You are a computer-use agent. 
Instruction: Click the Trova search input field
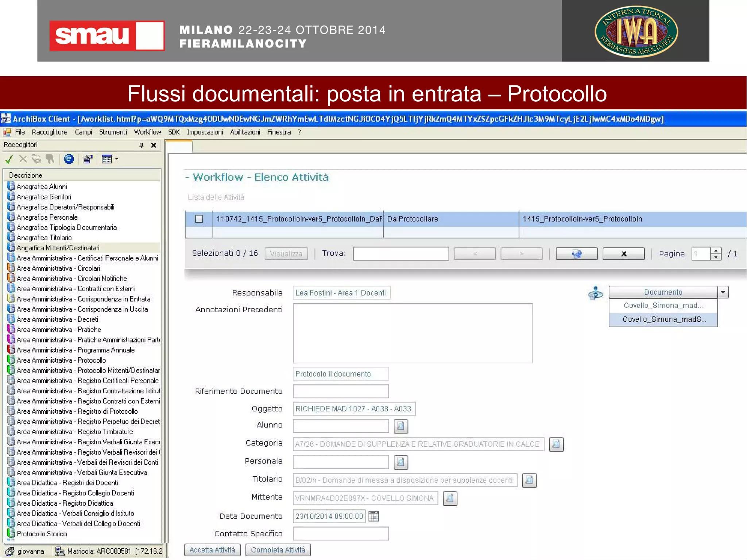point(401,254)
